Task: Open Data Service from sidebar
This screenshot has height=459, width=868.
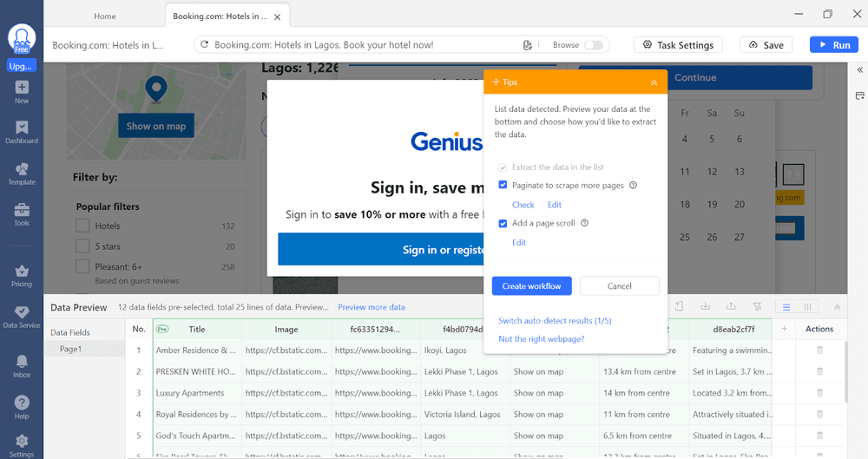Action: (22, 318)
